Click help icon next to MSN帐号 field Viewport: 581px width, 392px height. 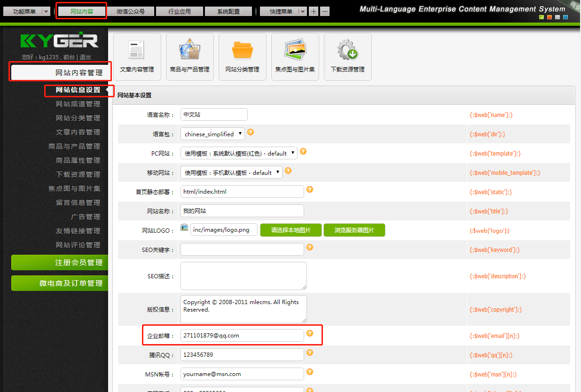tap(310, 372)
